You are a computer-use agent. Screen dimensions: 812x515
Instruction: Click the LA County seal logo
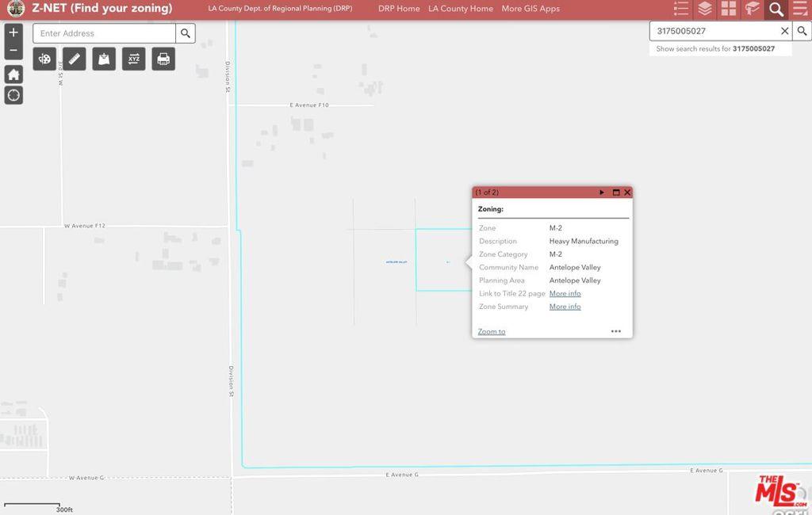(x=16, y=9)
